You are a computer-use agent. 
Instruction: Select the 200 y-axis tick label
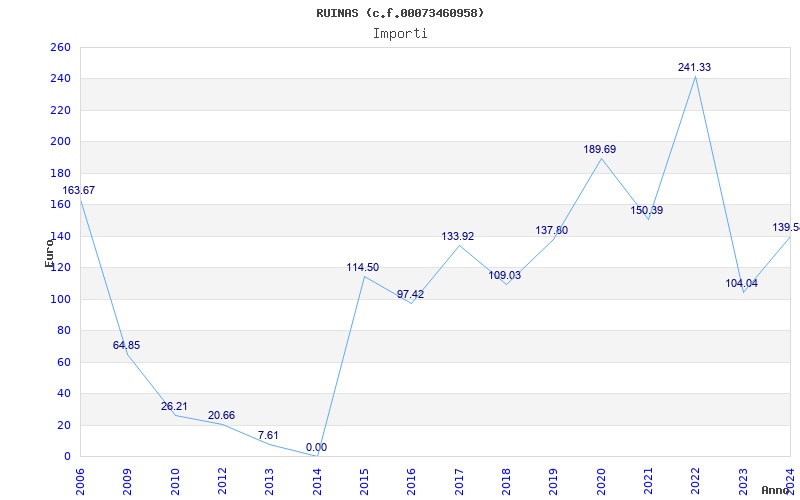(60, 142)
